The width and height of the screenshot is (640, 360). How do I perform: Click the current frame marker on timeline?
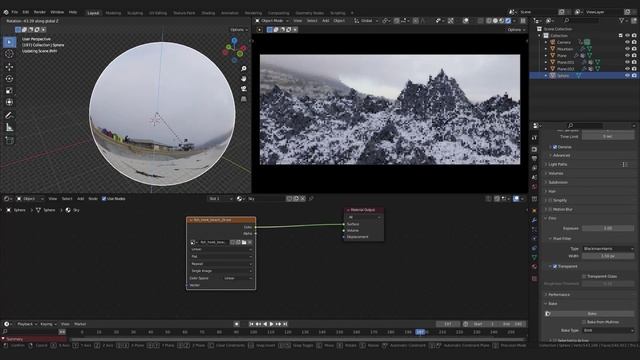[x=420, y=332]
